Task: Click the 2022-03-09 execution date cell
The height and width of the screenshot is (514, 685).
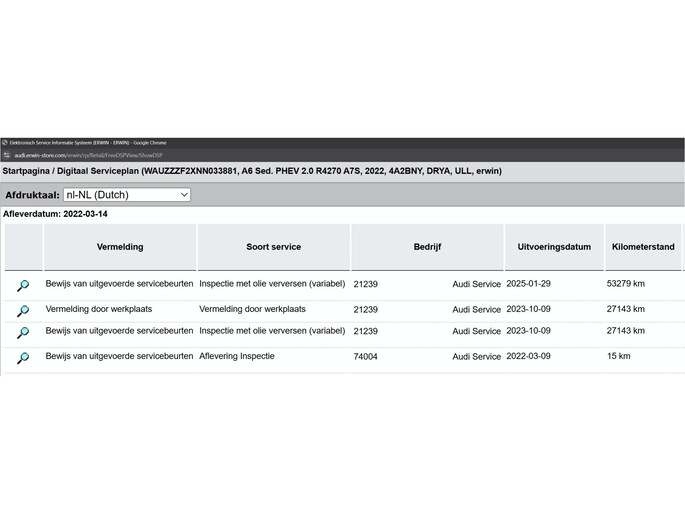Action: (528, 356)
